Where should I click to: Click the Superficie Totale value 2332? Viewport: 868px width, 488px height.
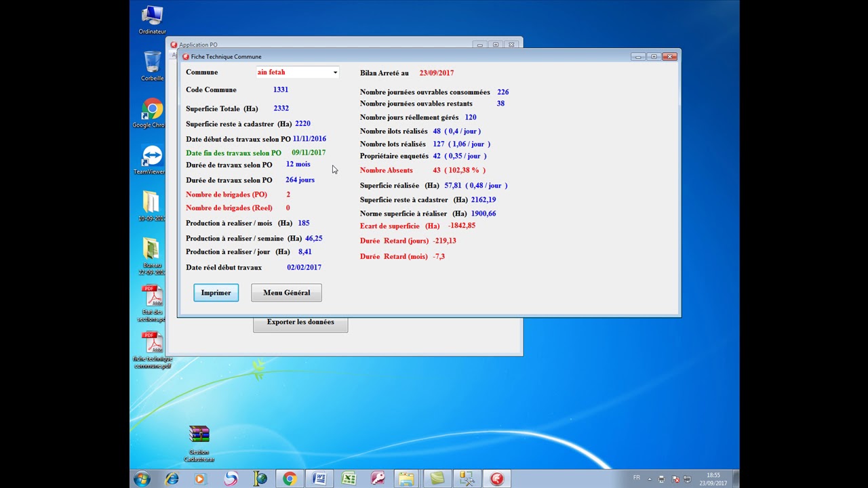click(281, 108)
